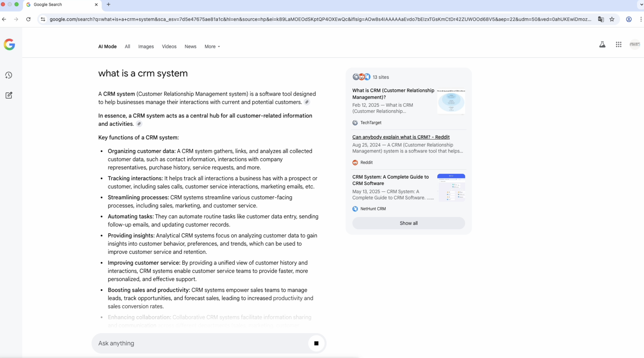The height and width of the screenshot is (358, 644).
Task: Expand the More search filters dropdown
Action: click(x=212, y=47)
